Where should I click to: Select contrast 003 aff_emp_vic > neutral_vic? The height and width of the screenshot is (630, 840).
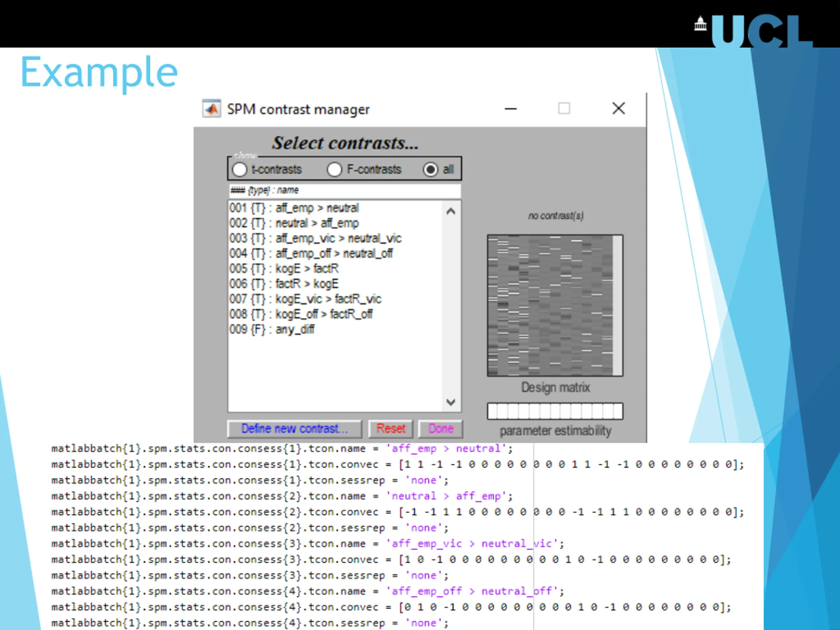click(315, 239)
